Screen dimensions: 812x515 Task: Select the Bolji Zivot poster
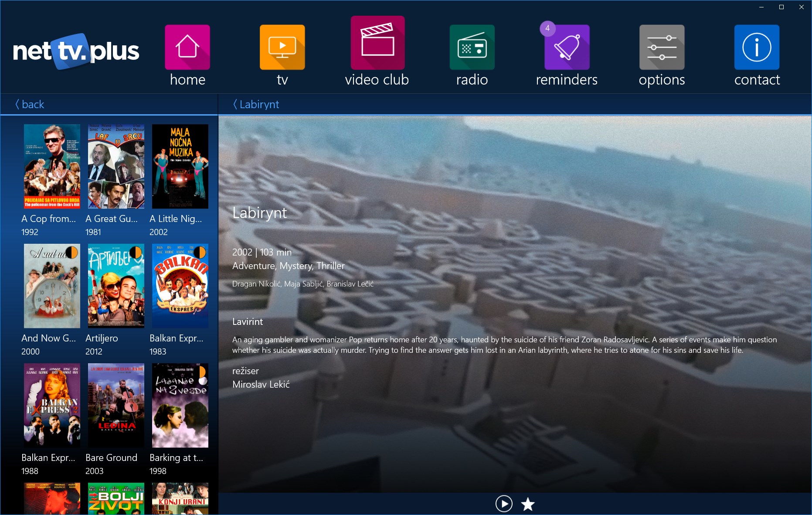click(116, 498)
